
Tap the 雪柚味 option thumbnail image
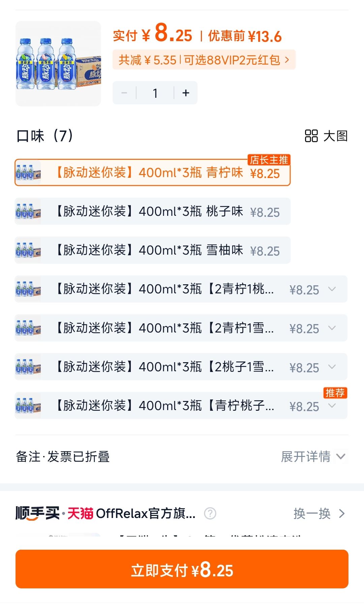28,250
